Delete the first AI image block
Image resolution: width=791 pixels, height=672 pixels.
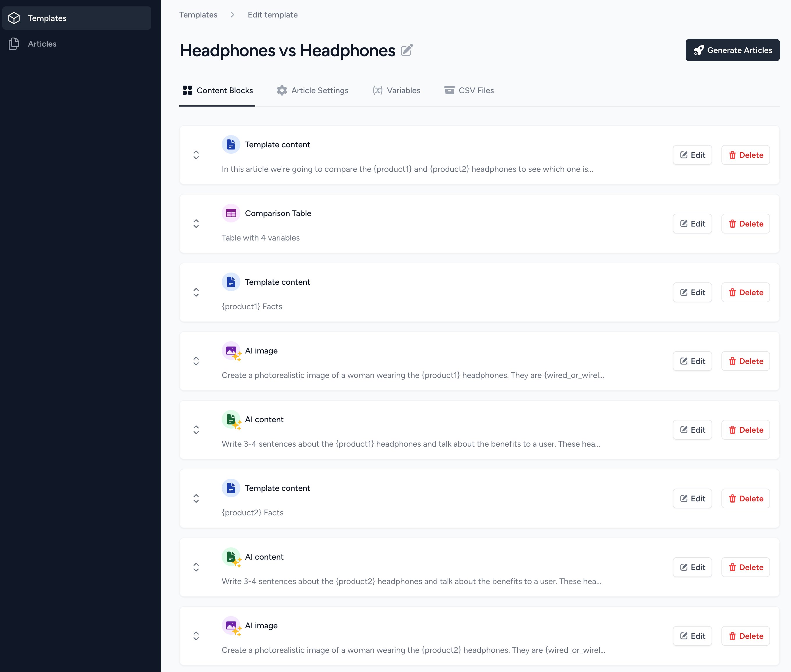(x=745, y=361)
